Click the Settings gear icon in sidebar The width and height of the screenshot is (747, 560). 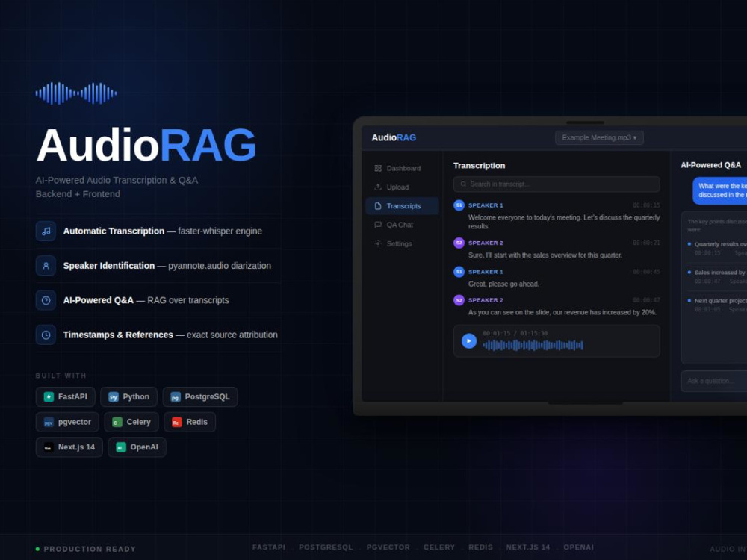coord(378,244)
